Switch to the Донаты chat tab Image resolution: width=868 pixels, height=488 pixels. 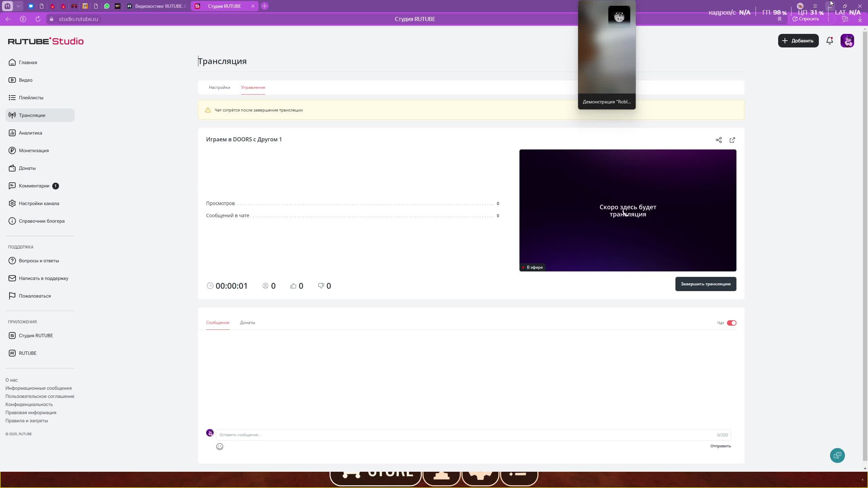point(248,323)
